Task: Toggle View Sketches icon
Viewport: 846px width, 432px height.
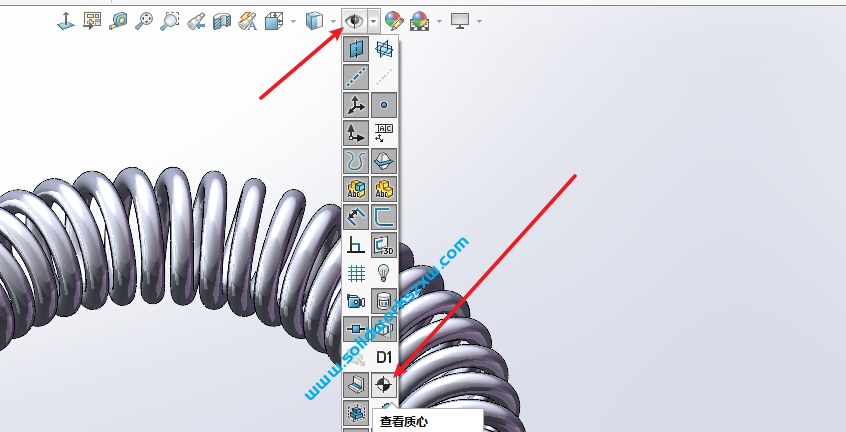Action: click(x=384, y=217)
